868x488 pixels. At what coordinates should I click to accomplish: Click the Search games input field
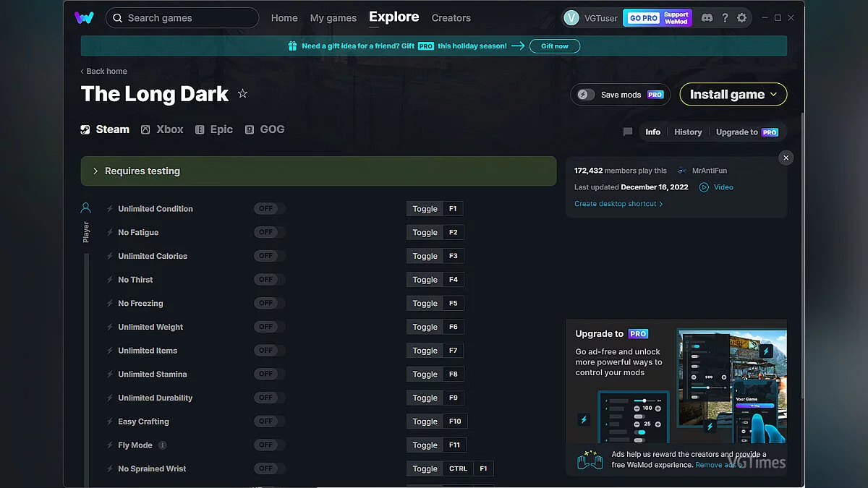point(182,17)
